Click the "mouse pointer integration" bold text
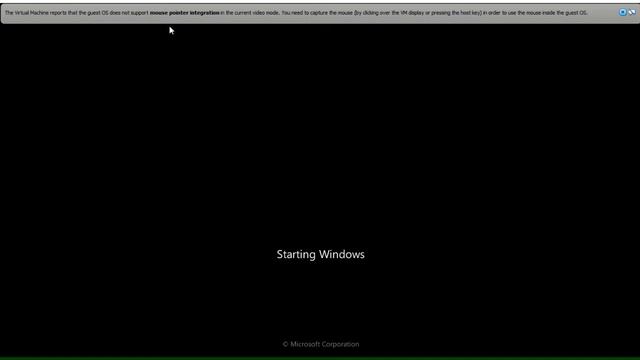The width and height of the screenshot is (640, 360). [184, 13]
